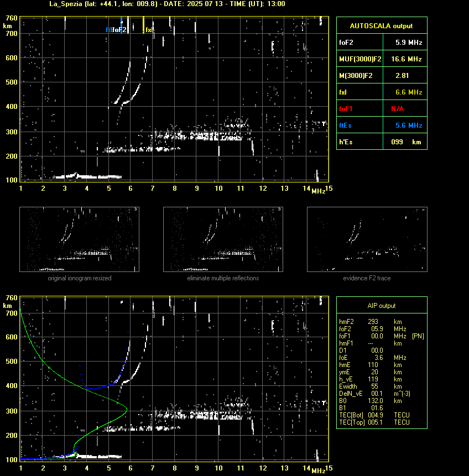This screenshot has width=469, height=476.
Task: Click the yellow 'fxI' table label
Action: pos(343,92)
